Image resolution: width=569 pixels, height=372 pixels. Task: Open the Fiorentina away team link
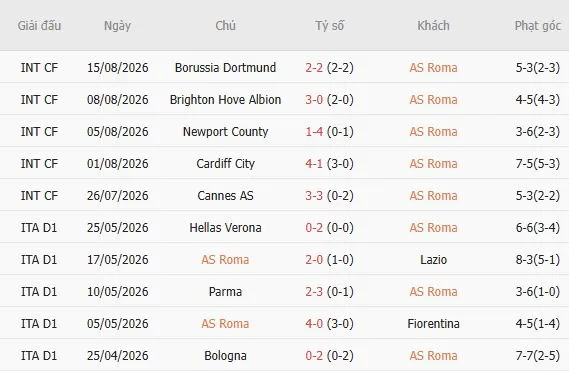tap(433, 323)
